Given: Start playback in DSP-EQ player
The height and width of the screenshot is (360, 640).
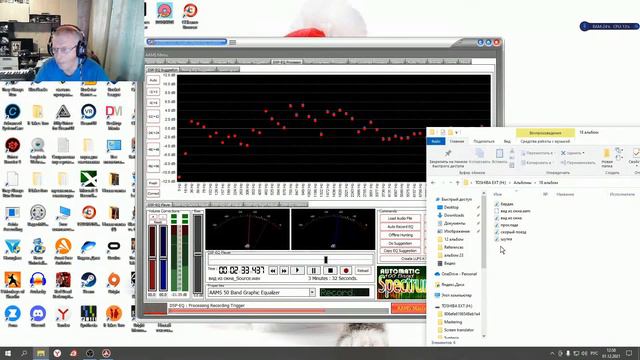Looking at the screenshot, I should [297, 270].
